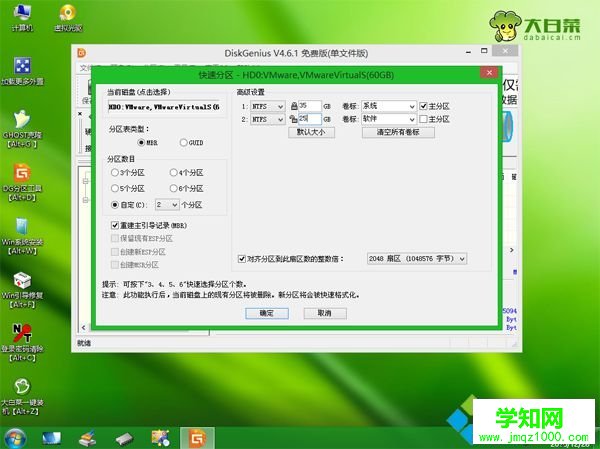Toggle lock icon beside partition 1 size
The width and height of the screenshot is (600, 449).
[294, 106]
